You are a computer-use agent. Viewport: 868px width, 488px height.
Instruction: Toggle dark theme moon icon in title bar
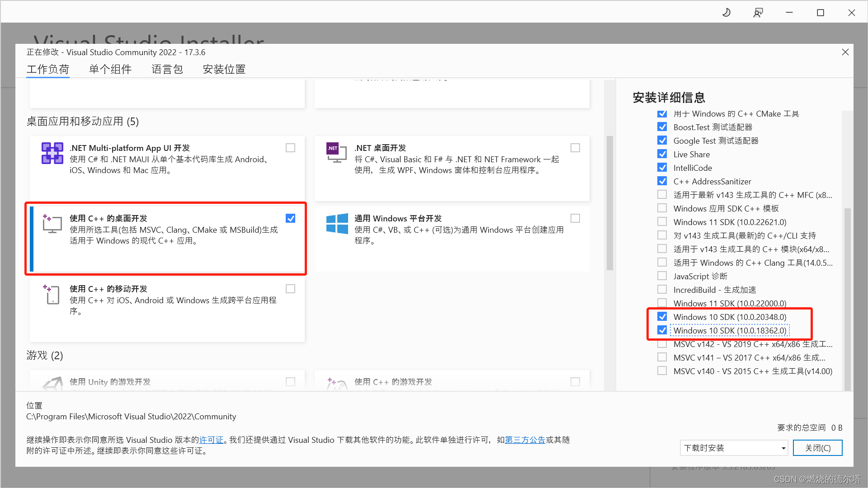coord(726,13)
